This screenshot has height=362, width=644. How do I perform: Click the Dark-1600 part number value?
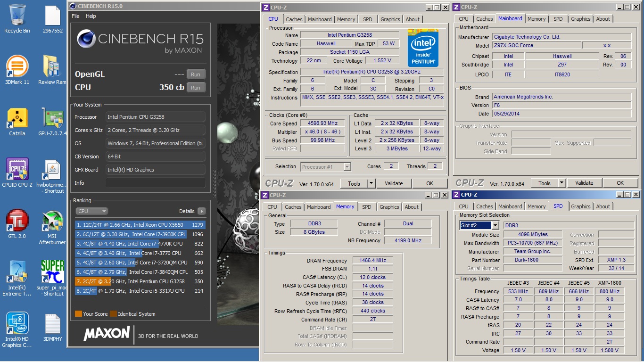click(532, 260)
